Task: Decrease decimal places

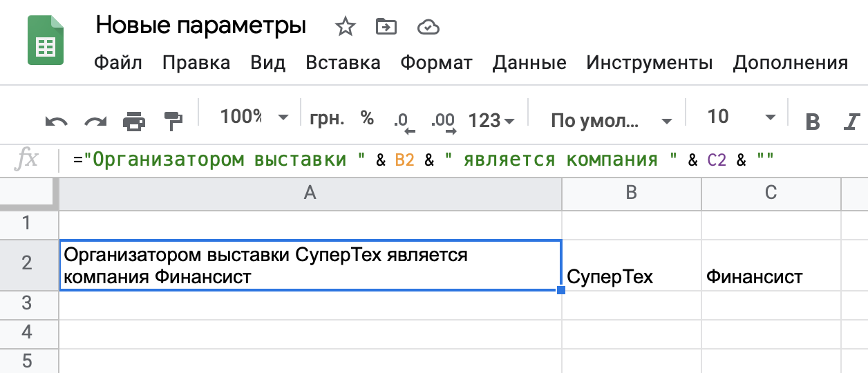Action: 404,122
